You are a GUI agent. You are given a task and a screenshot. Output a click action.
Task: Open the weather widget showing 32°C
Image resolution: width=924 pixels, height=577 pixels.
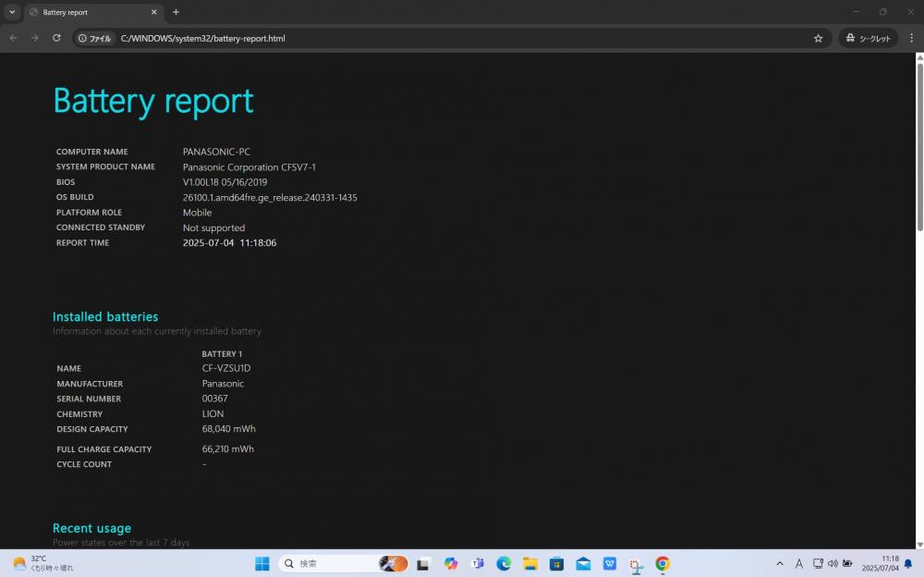pyautogui.click(x=43, y=563)
